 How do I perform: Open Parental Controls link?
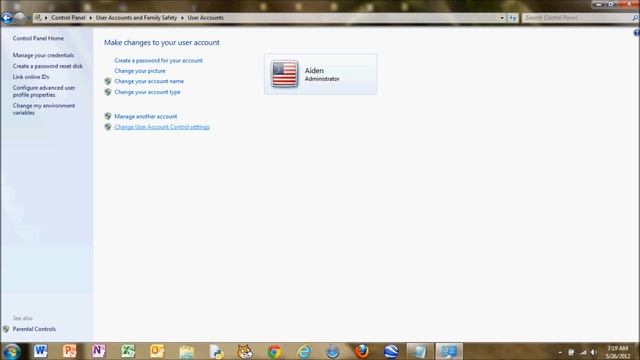coord(34,329)
